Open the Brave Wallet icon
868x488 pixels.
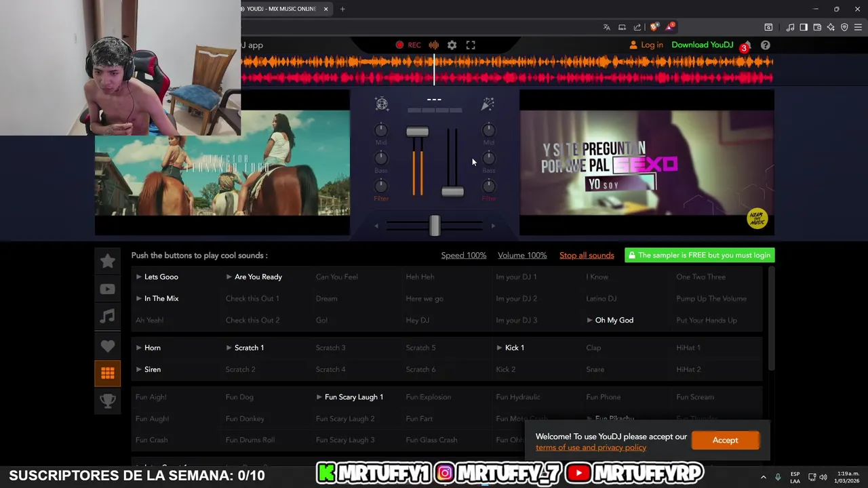coord(817,27)
